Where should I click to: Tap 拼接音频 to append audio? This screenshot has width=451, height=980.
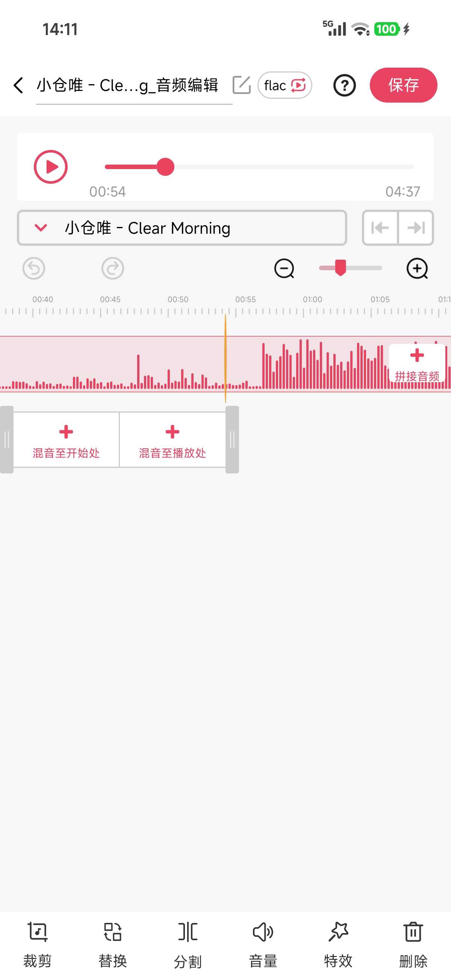[417, 363]
